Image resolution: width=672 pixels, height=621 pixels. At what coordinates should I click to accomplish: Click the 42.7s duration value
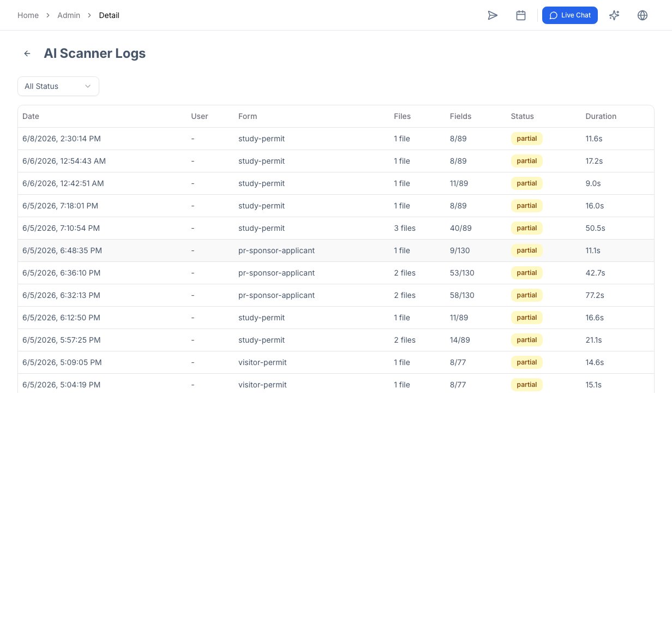(x=595, y=273)
